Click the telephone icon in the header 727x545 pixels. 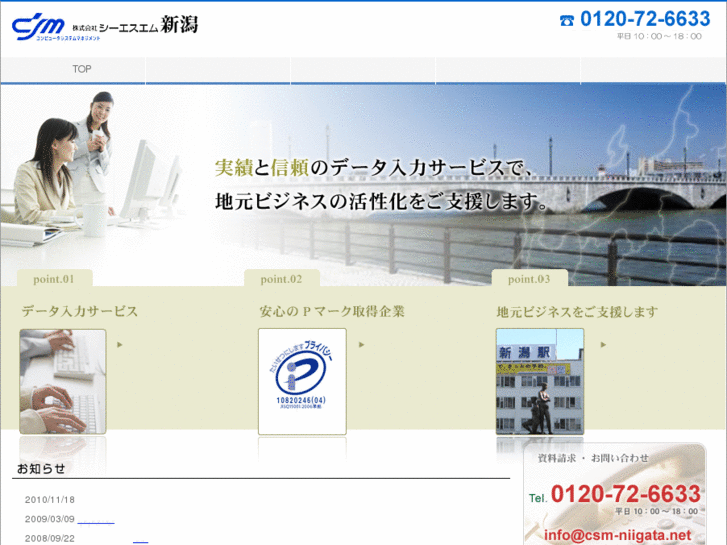(567, 20)
